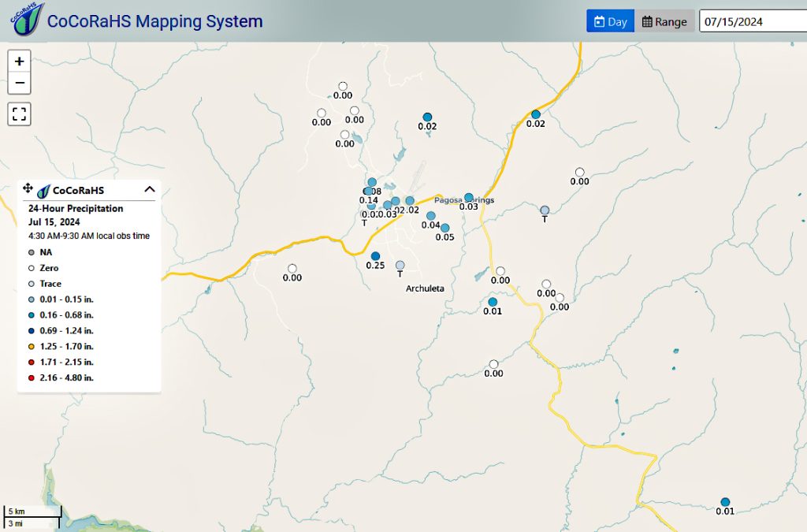
Task: Click the '2.16 - 4.80 in.' legend entry
Action: [66, 378]
